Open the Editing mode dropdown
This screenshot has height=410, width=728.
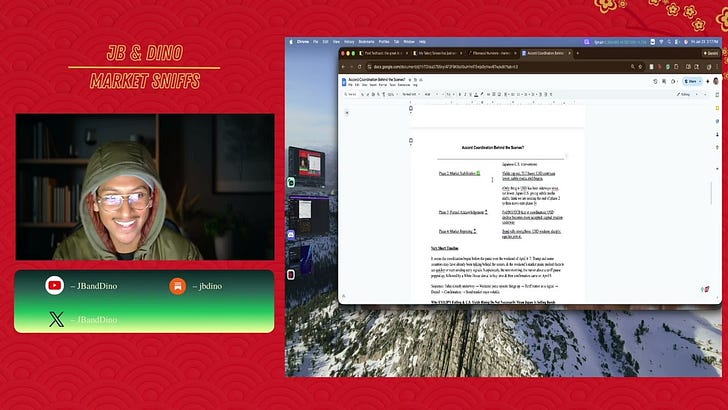coord(687,94)
